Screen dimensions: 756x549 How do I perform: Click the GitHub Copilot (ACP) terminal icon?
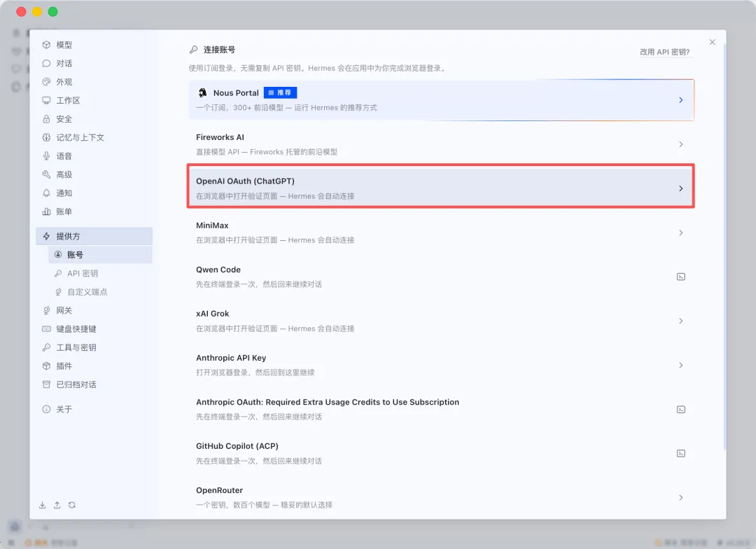(x=681, y=454)
